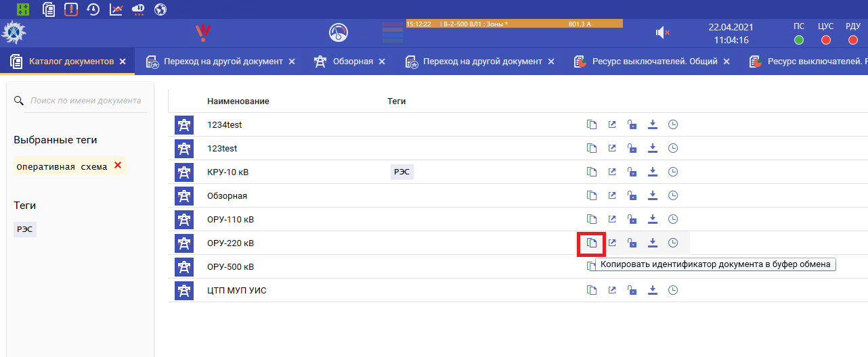
Task: Toggle the muted speaker sound icon
Action: click(662, 32)
